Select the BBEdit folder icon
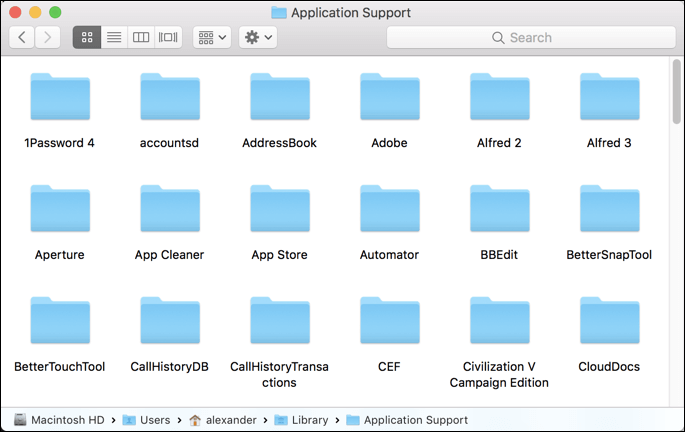 tap(500, 208)
